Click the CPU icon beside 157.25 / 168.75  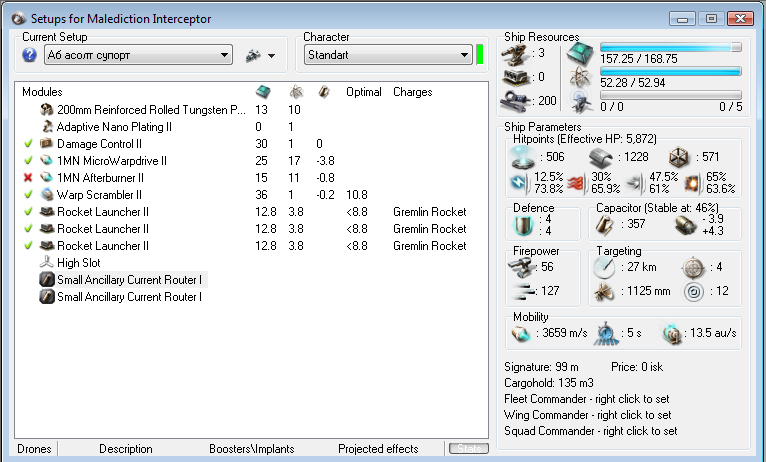pyautogui.click(x=580, y=52)
